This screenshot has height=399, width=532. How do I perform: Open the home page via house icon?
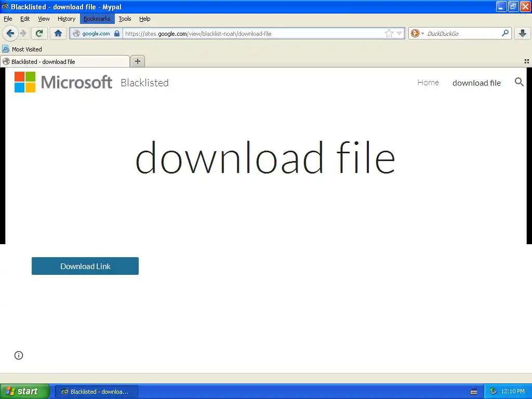58,33
